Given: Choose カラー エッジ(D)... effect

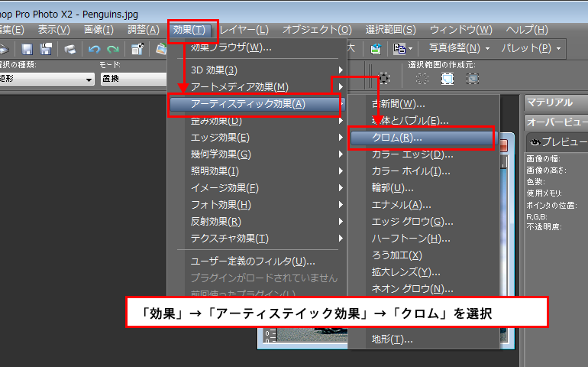Looking at the screenshot, I should tap(424, 154).
